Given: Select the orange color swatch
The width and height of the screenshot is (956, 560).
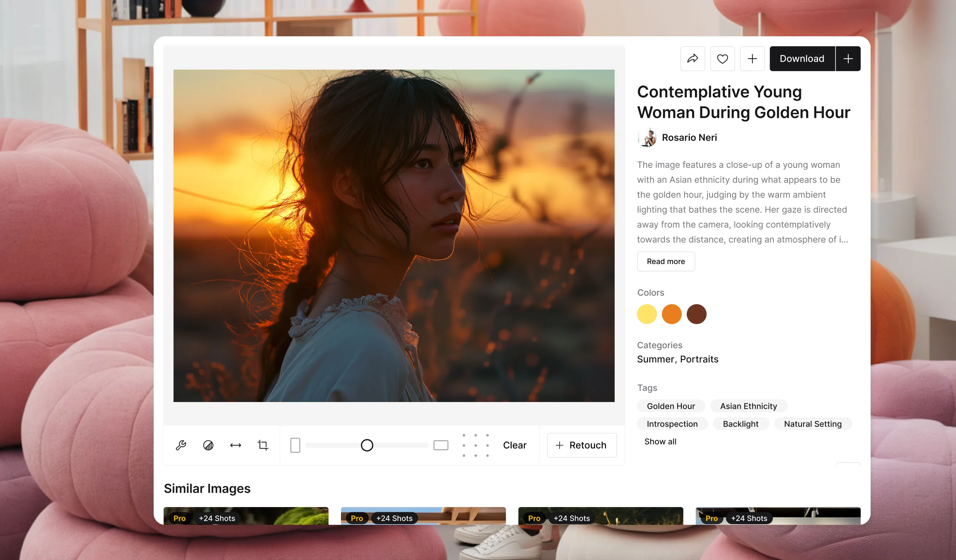Looking at the screenshot, I should [671, 314].
